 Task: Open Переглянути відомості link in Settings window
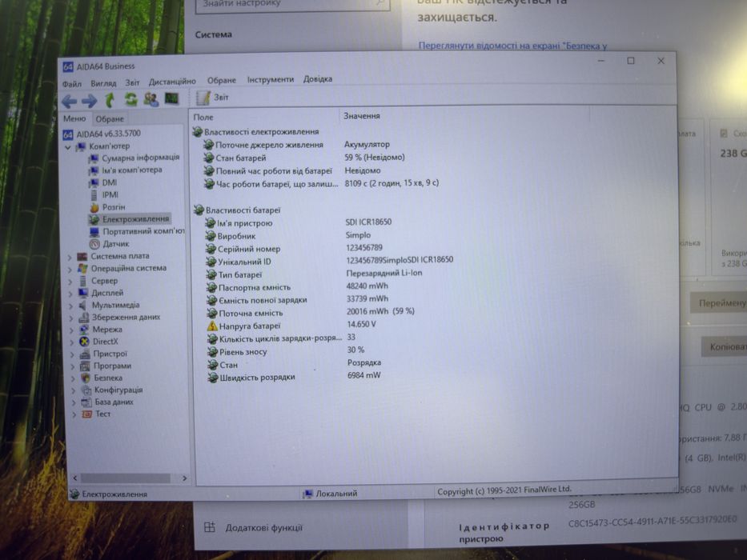(x=512, y=46)
